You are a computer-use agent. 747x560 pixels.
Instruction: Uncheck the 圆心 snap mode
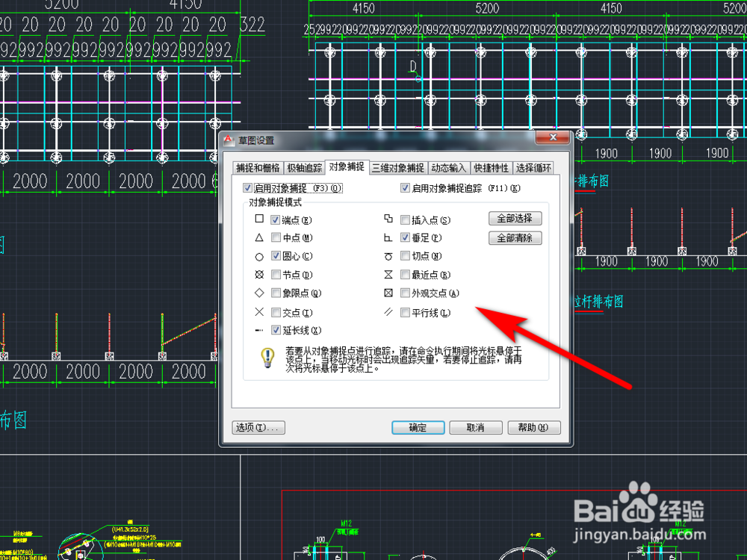click(x=276, y=255)
